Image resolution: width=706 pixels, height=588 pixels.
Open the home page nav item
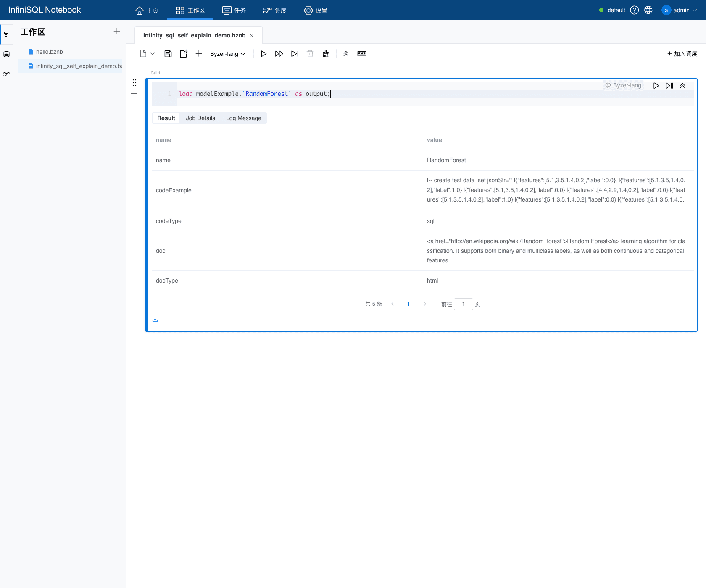[147, 10]
